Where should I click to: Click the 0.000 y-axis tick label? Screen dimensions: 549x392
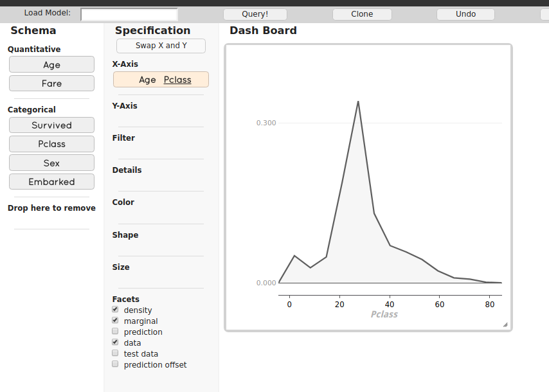(x=266, y=283)
